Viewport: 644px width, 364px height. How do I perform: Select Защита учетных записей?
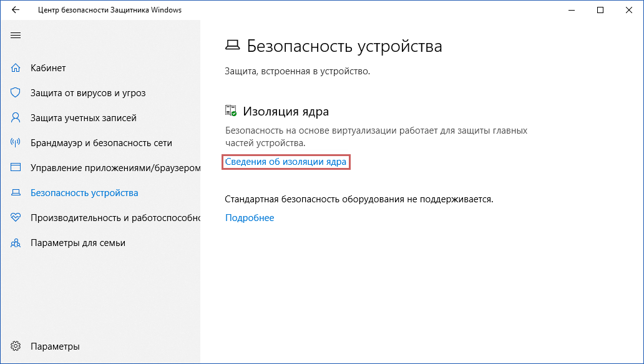coord(84,118)
